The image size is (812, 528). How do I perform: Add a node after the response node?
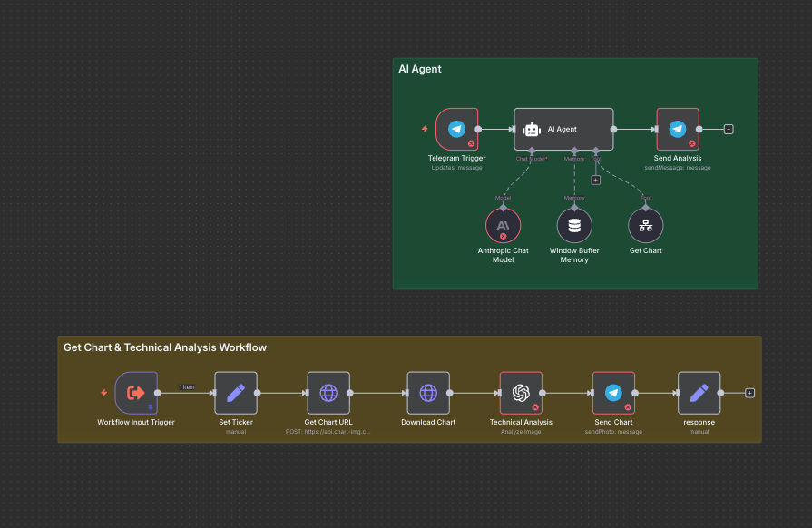click(x=749, y=393)
